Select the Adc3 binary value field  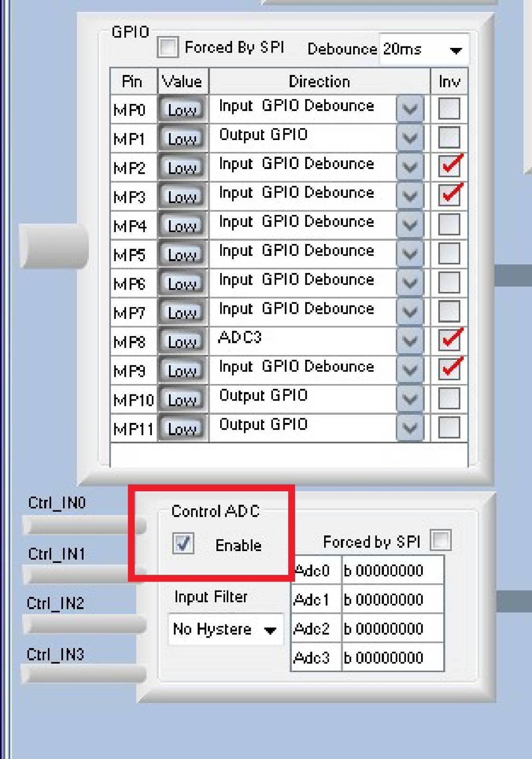(x=392, y=657)
